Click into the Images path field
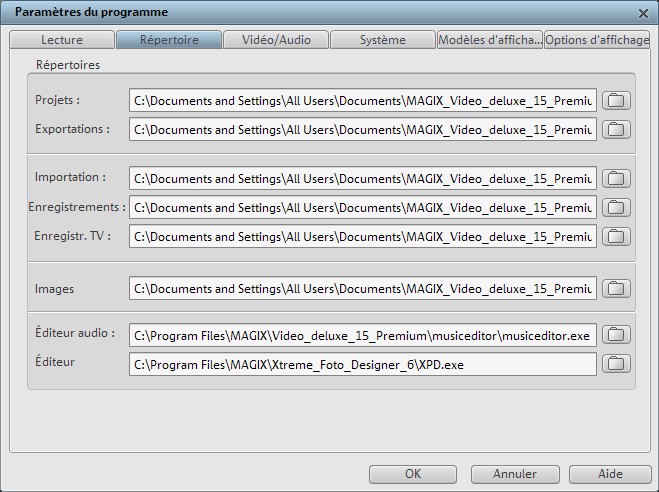 [363, 289]
